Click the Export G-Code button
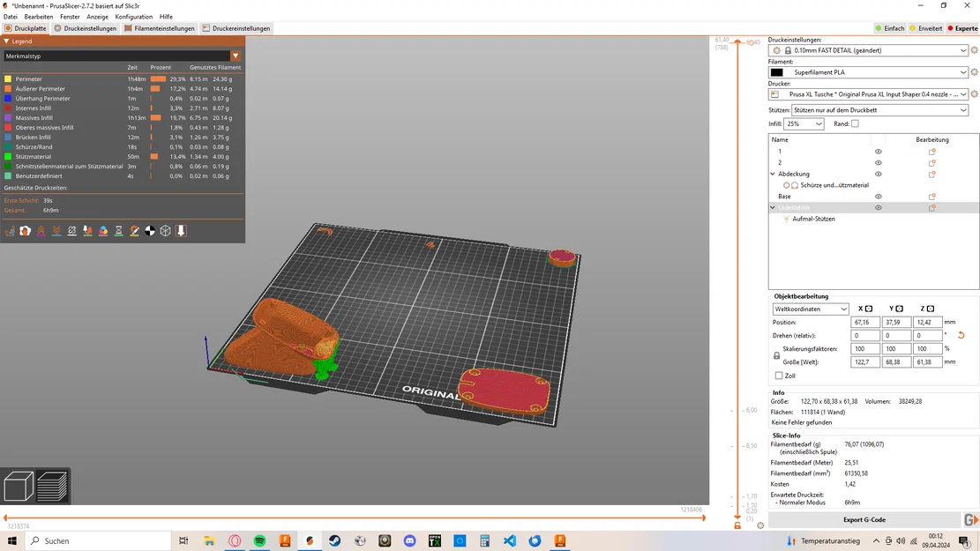980x551 pixels. (864, 520)
